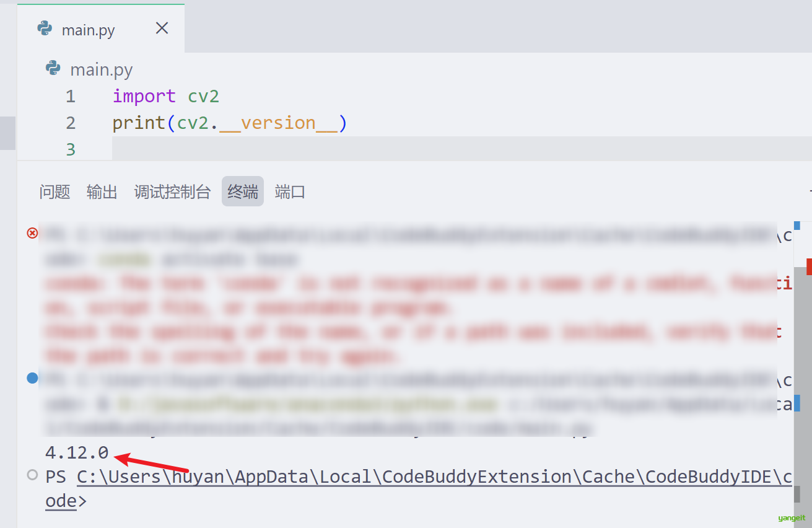
Task: Click __version__ in the print statement
Action: [x=279, y=123]
